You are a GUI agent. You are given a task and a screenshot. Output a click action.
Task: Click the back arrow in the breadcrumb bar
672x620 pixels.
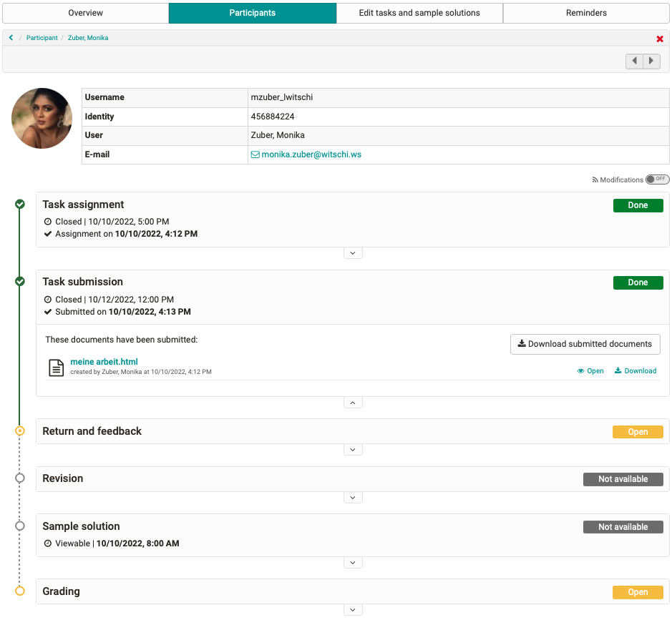pos(11,39)
